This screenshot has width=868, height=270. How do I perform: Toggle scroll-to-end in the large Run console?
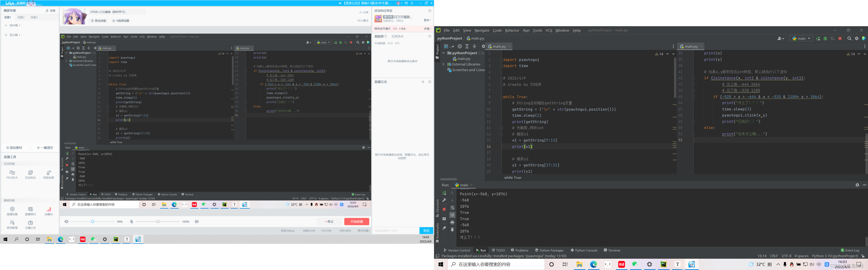coord(452,215)
